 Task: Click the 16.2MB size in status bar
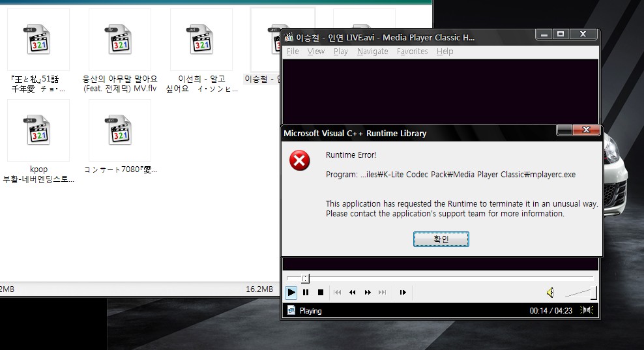pos(259,289)
